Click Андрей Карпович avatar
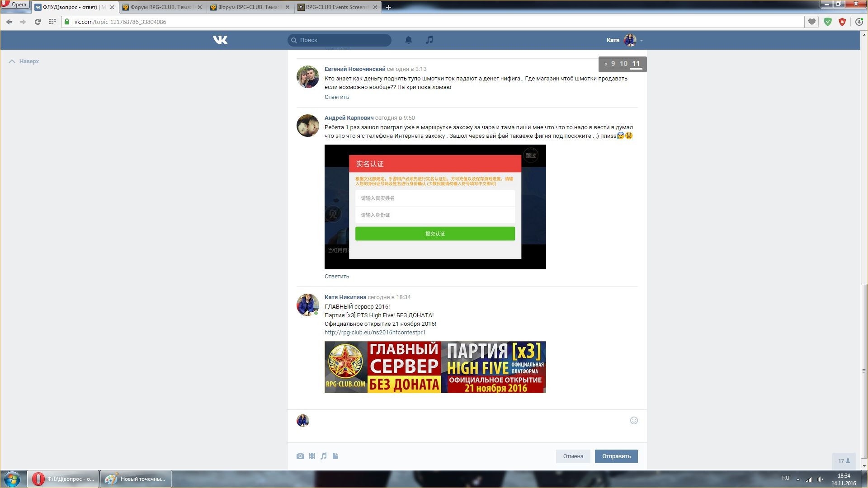Screen dimensions: 868x488 pyautogui.click(x=308, y=126)
